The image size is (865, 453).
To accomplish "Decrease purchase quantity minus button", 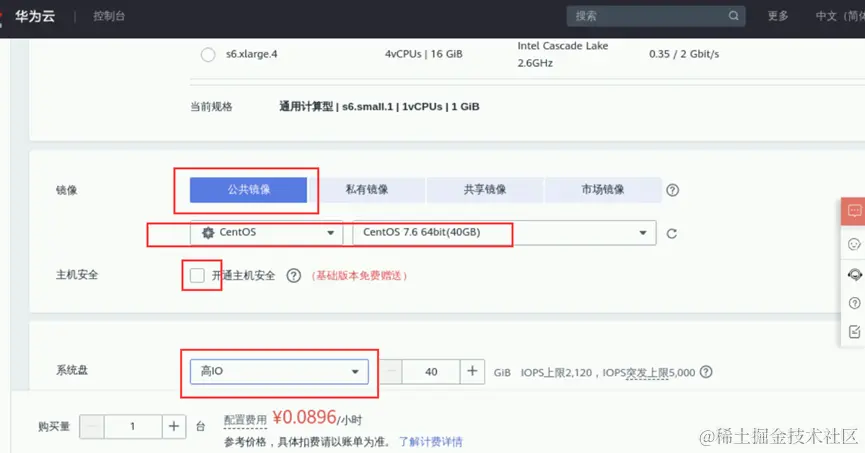I will 92,427.
